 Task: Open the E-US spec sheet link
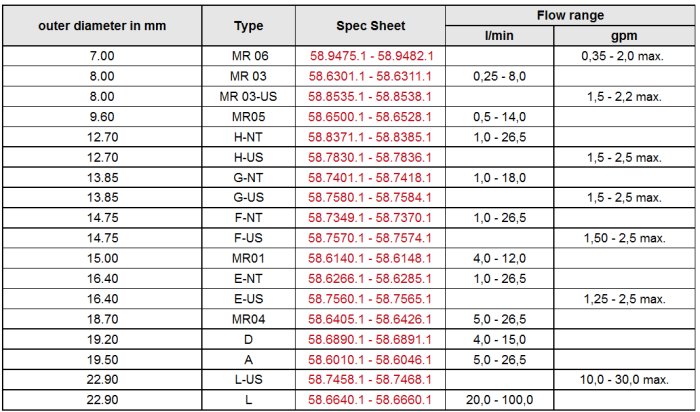(x=370, y=299)
